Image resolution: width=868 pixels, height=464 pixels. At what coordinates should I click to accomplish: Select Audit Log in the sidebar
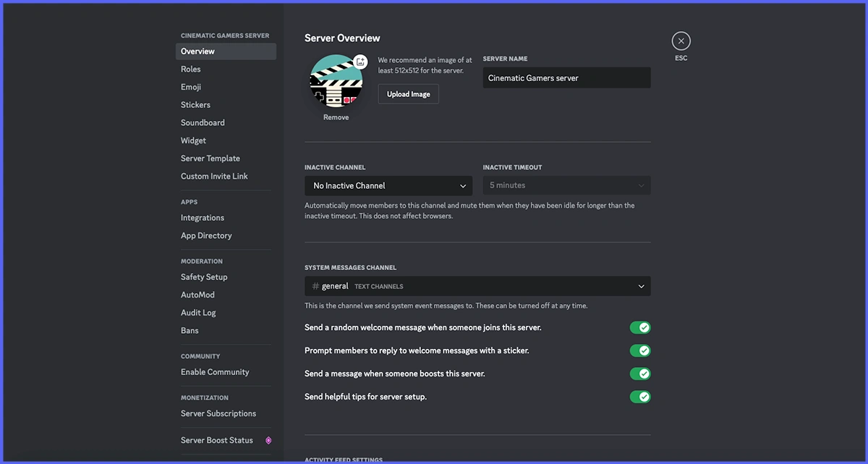pos(198,313)
